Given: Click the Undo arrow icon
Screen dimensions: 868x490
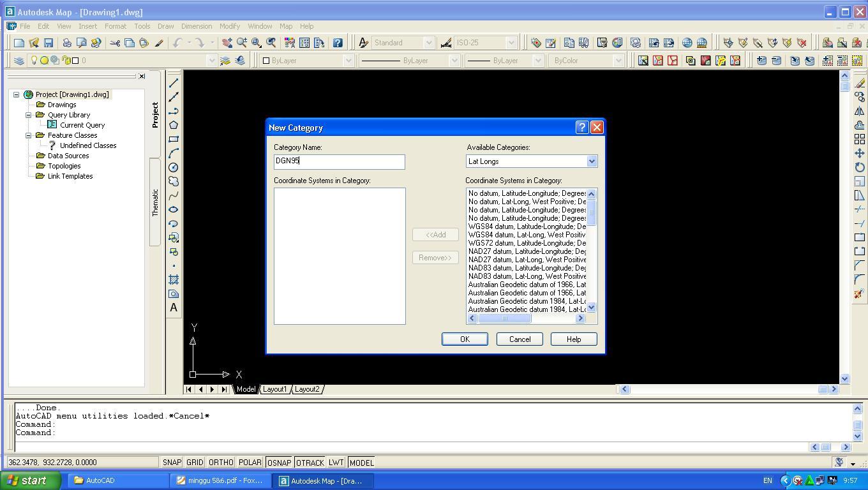Looking at the screenshot, I should pos(177,43).
